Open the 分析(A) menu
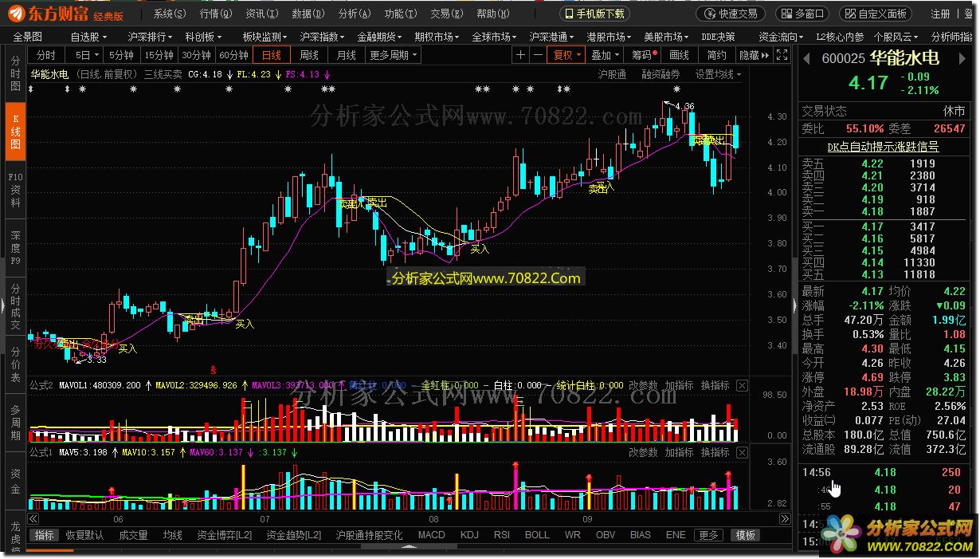Viewport: 980px width, 559px height. click(x=354, y=14)
